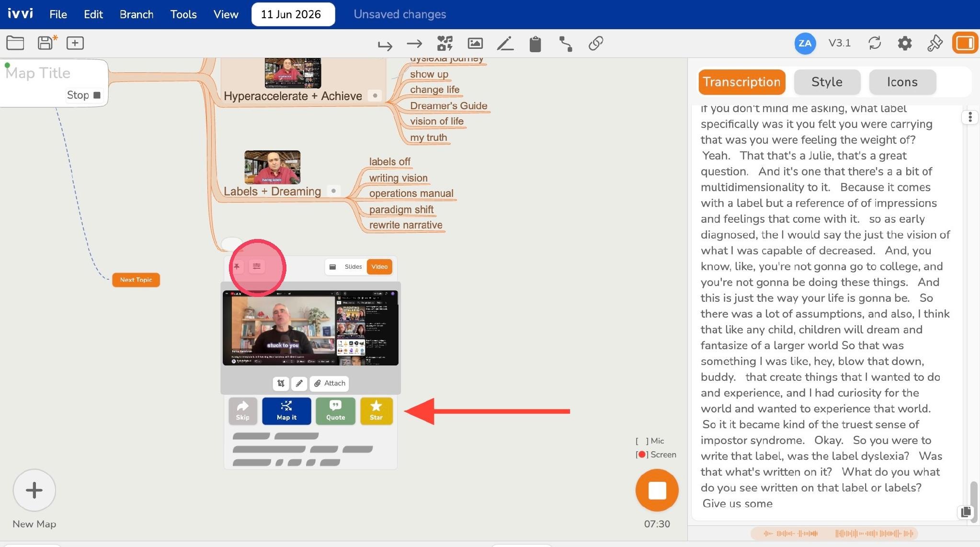Click the sync refresh icon
This screenshot has width=980, height=547.
point(875,43)
